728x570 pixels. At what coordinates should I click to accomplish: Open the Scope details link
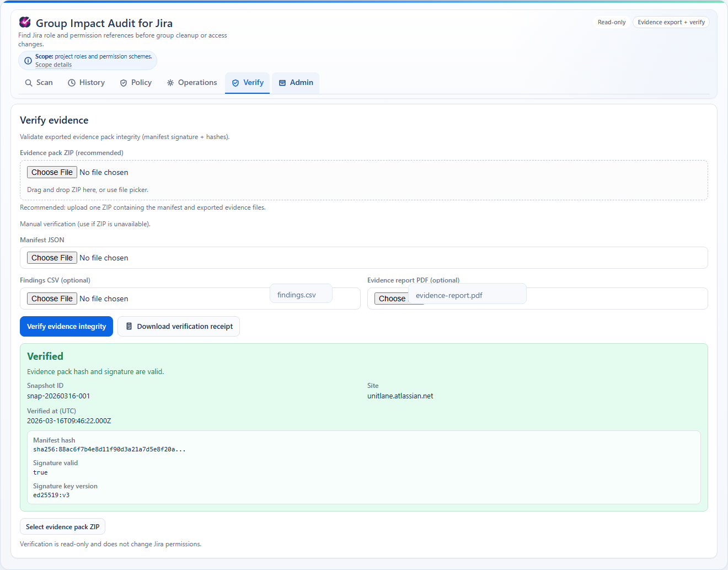point(53,65)
